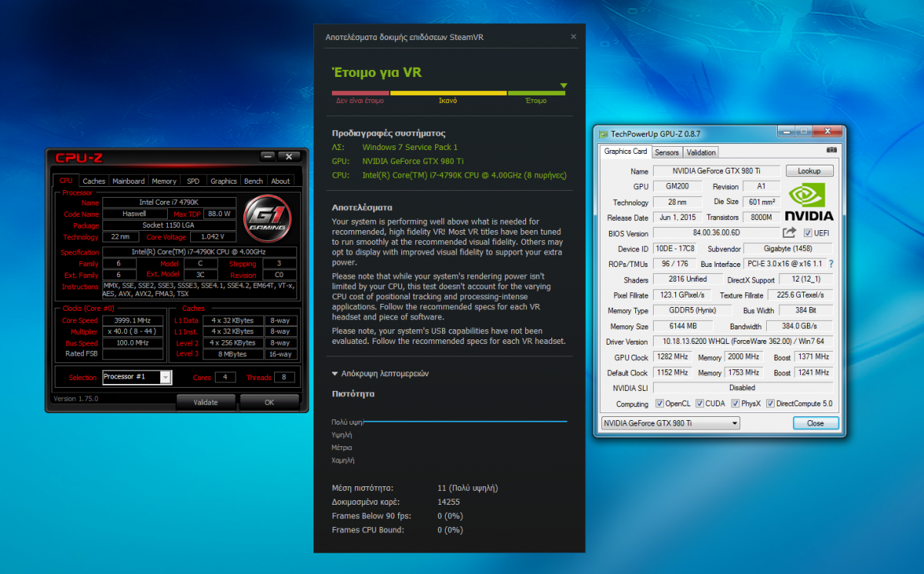The height and width of the screenshot is (574, 924).
Task: Click the GPU name field in GPU-Z
Action: click(x=716, y=171)
